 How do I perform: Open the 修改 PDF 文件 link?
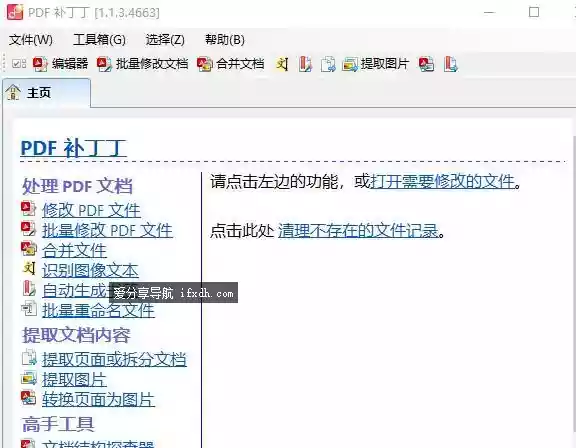[x=91, y=210]
